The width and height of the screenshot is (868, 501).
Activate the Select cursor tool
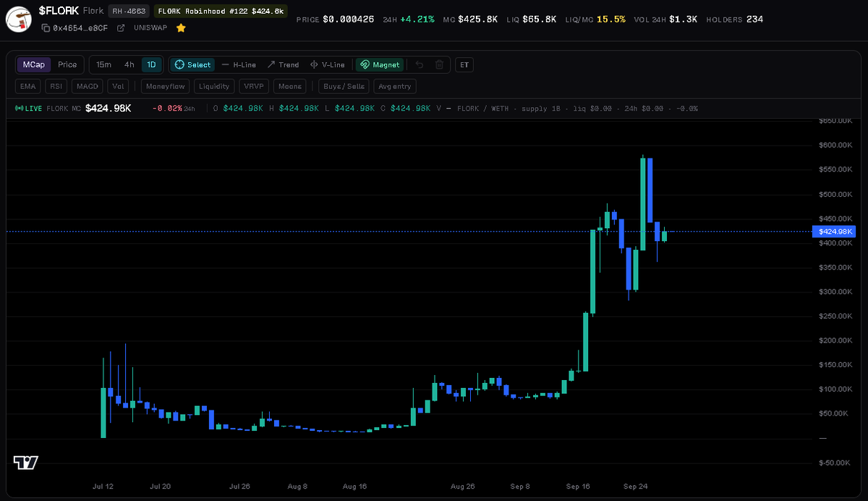point(192,64)
